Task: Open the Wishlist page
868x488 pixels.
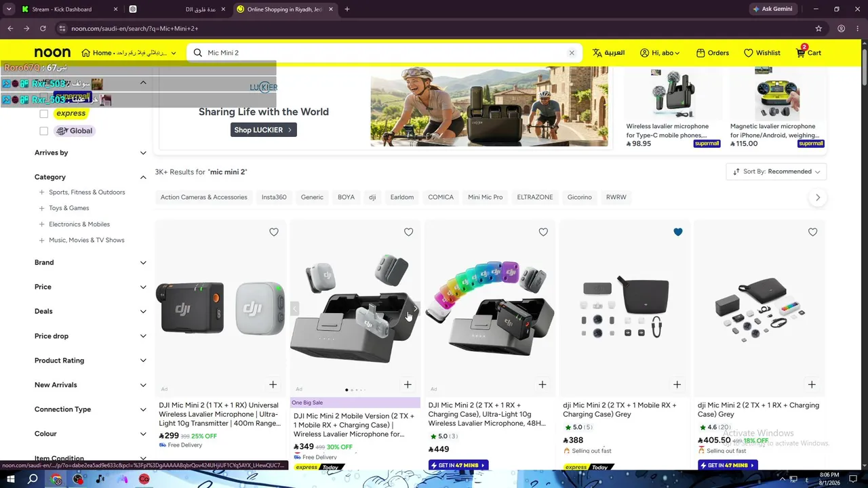Action: 762,53
